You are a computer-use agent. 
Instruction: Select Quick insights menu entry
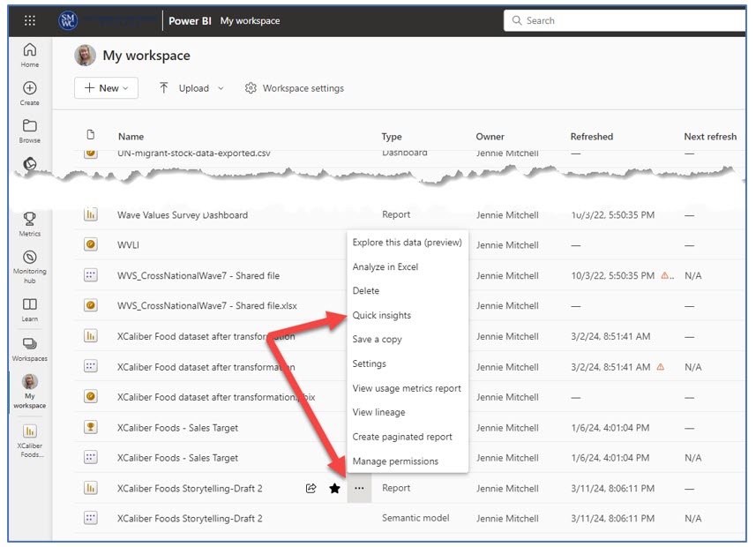click(x=382, y=315)
